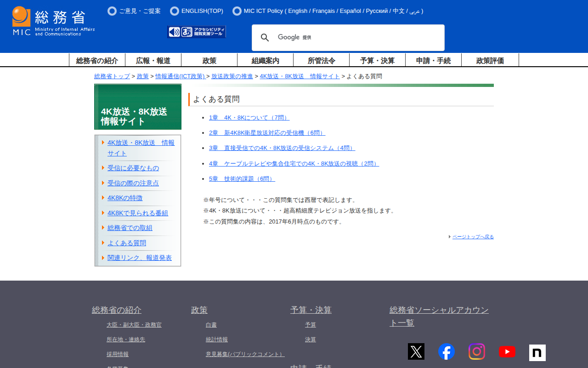Open the 総務省の紹介 main menu item
588x368 pixels.
(97, 60)
